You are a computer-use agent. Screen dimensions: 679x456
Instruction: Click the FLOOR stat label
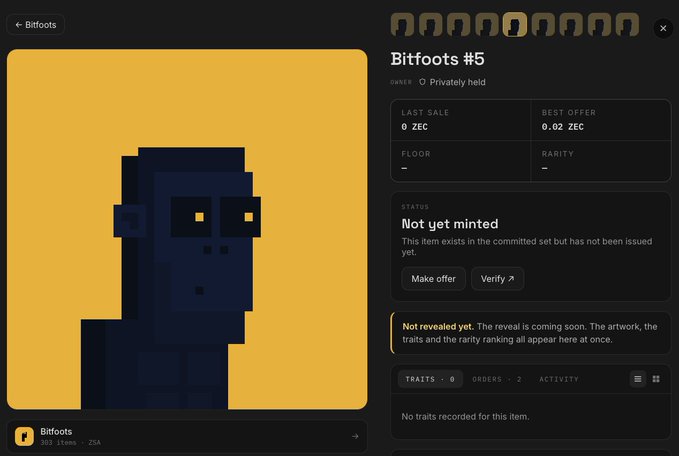coord(416,154)
